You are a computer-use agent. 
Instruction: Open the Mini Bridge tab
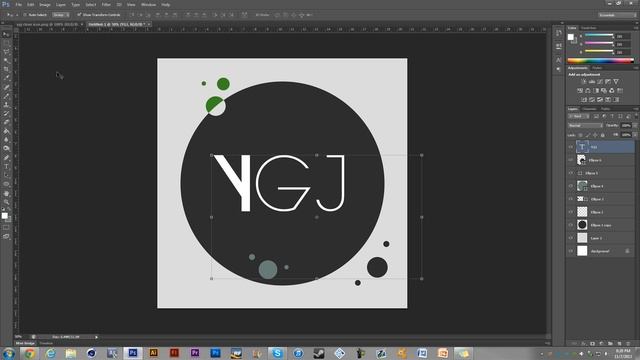pos(25,343)
